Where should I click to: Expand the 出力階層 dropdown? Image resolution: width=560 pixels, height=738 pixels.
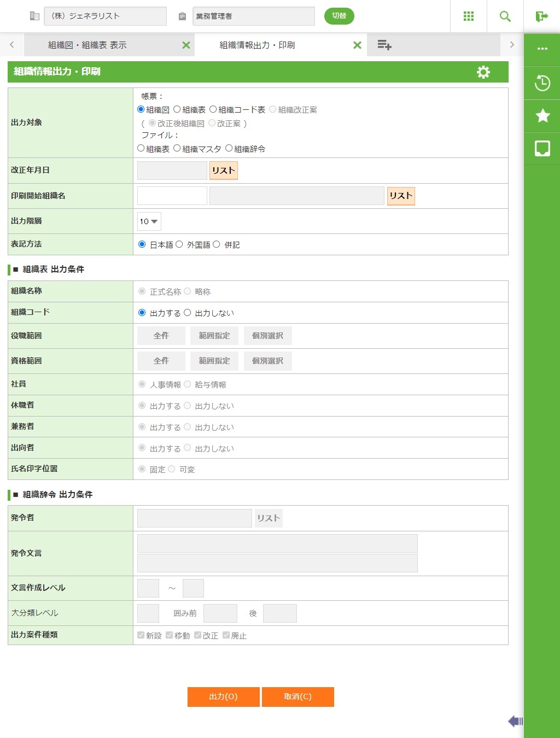[x=149, y=221]
